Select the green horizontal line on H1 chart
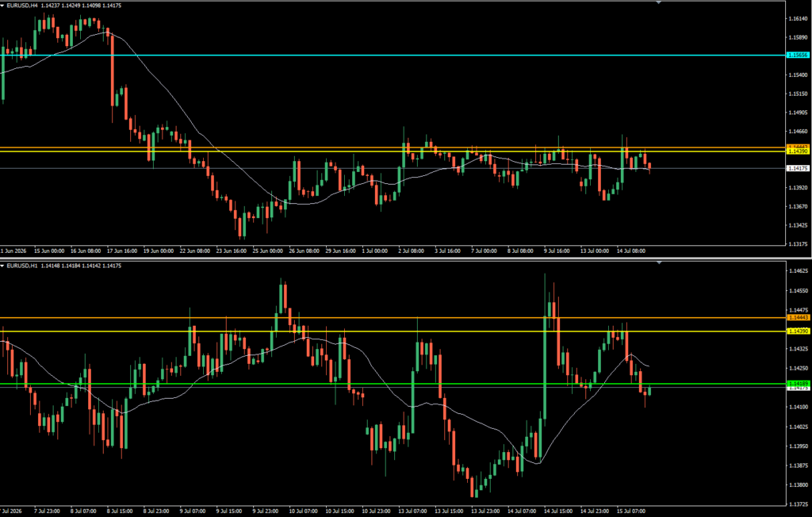Image resolution: width=812 pixels, height=517 pixels. (393, 384)
